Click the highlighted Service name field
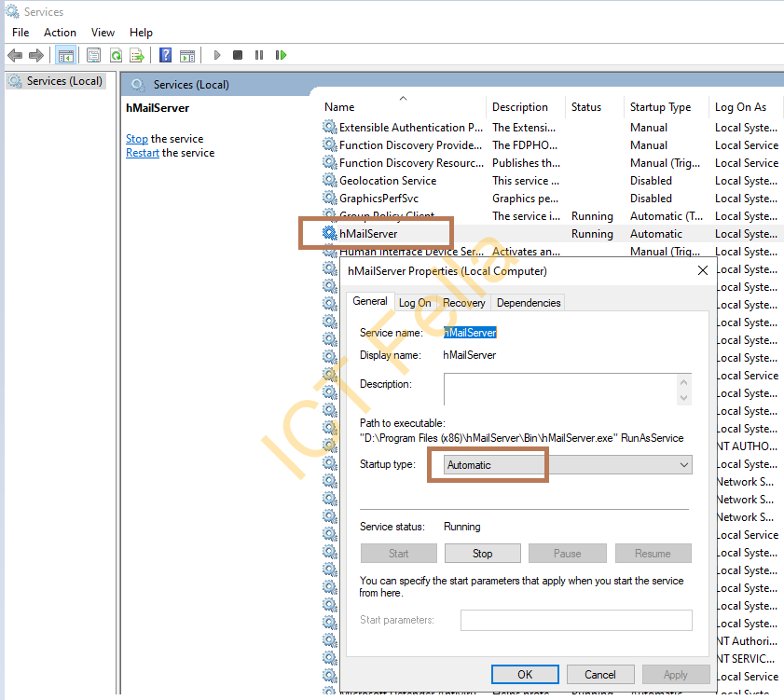The width and height of the screenshot is (784, 700). (470, 333)
